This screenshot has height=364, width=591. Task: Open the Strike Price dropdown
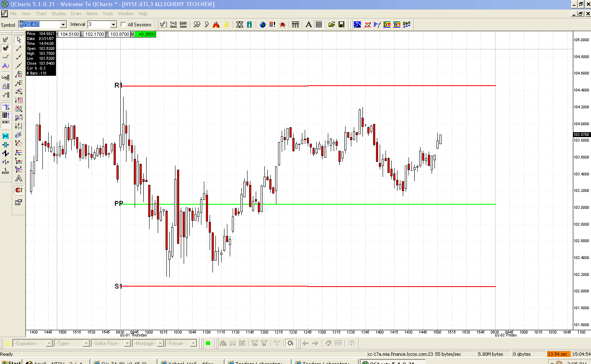[111, 343]
